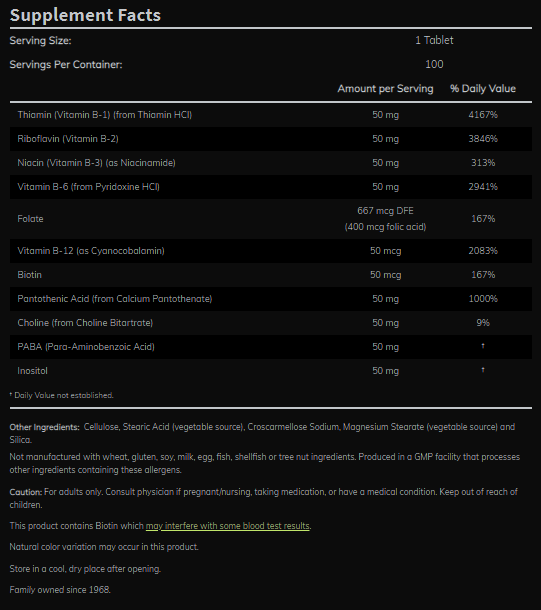Image resolution: width=541 pixels, height=610 pixels.
Task: Select the Folate 667 mcg DFE amount
Action: [385, 211]
